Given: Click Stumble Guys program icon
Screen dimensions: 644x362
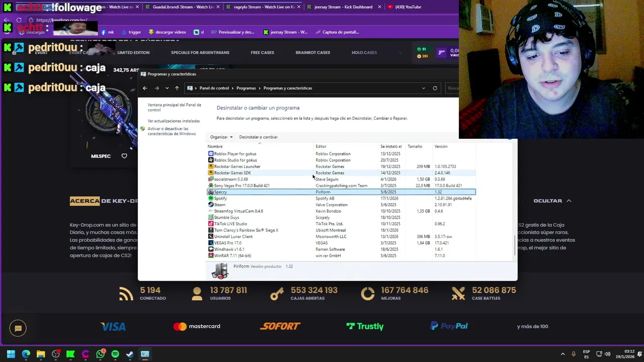Looking at the screenshot, I should (211, 217).
